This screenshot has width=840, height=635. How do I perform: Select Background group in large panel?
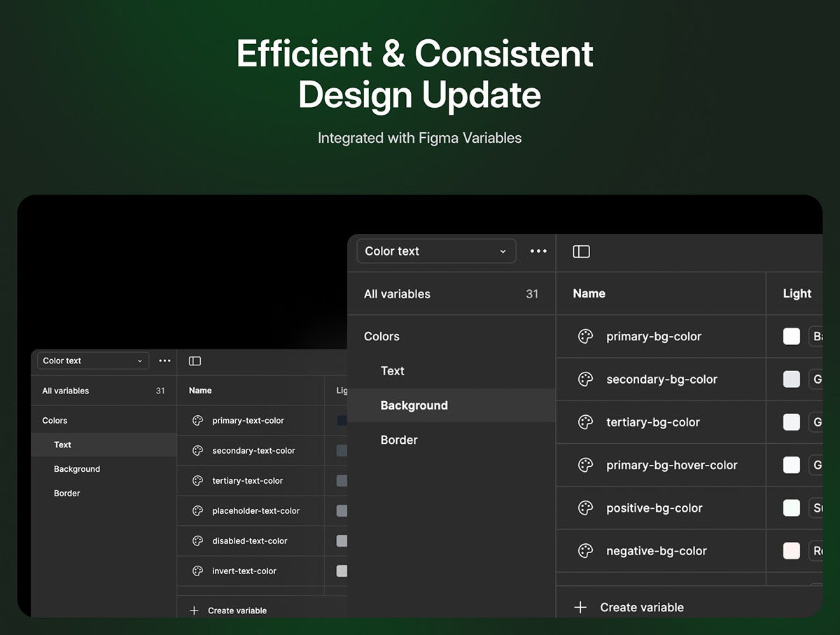pos(451,405)
